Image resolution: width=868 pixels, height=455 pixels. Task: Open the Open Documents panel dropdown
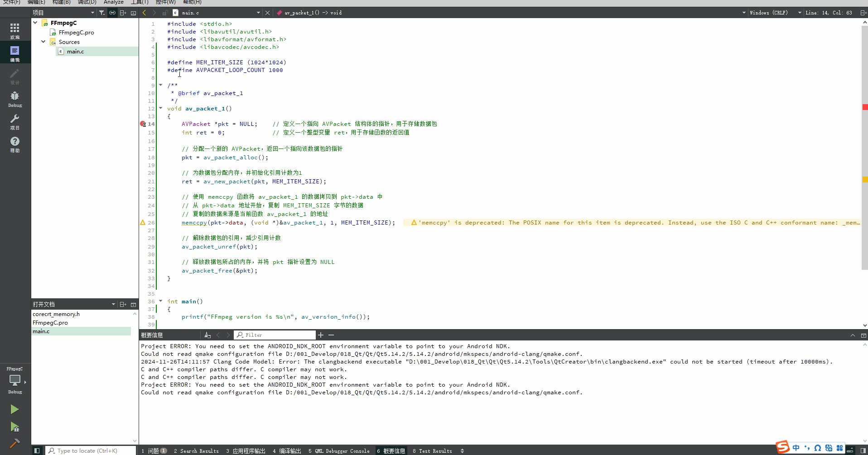point(113,304)
